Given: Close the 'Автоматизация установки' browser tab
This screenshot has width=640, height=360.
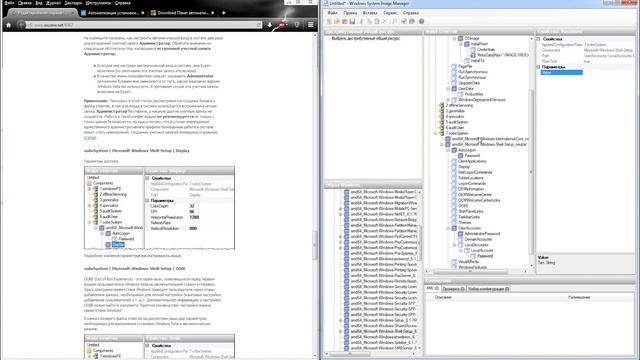Looking at the screenshot, I should click(142, 13).
